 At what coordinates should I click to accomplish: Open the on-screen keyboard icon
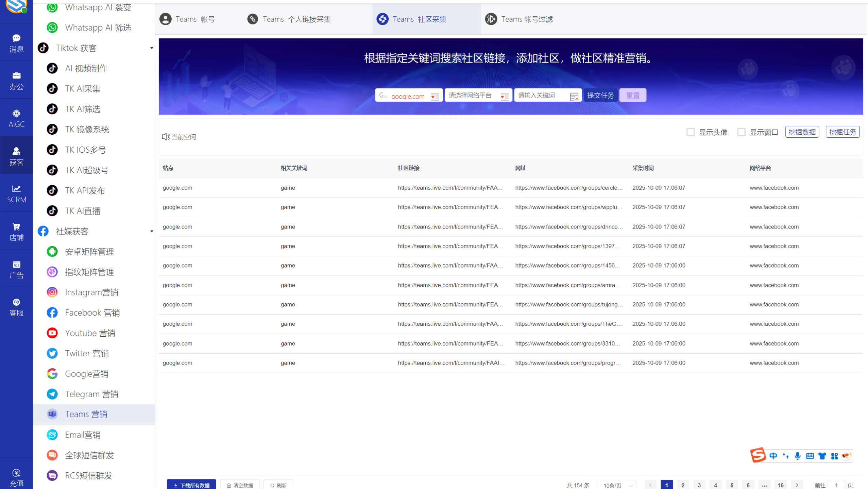[x=810, y=456]
